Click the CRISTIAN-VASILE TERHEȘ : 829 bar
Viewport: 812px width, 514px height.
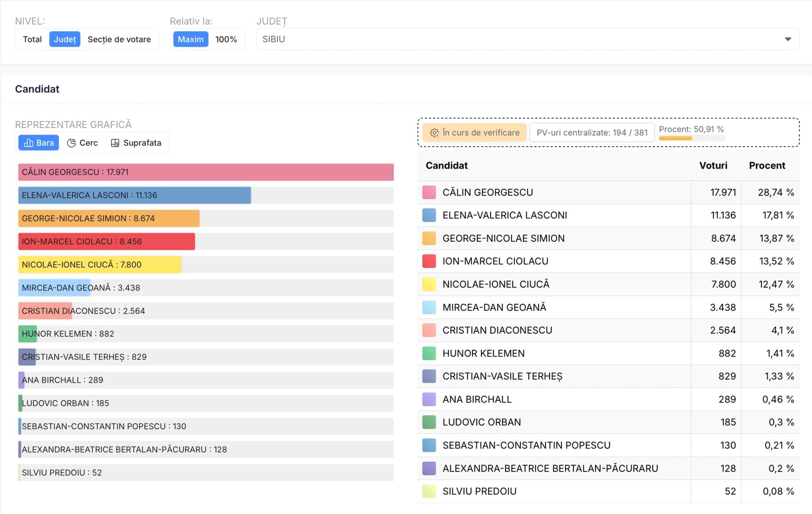coord(27,357)
